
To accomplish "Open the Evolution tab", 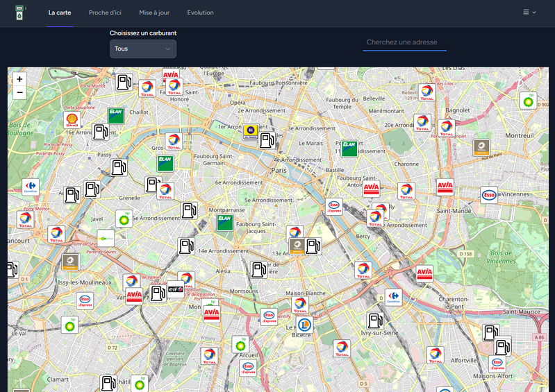I will 200,12.
